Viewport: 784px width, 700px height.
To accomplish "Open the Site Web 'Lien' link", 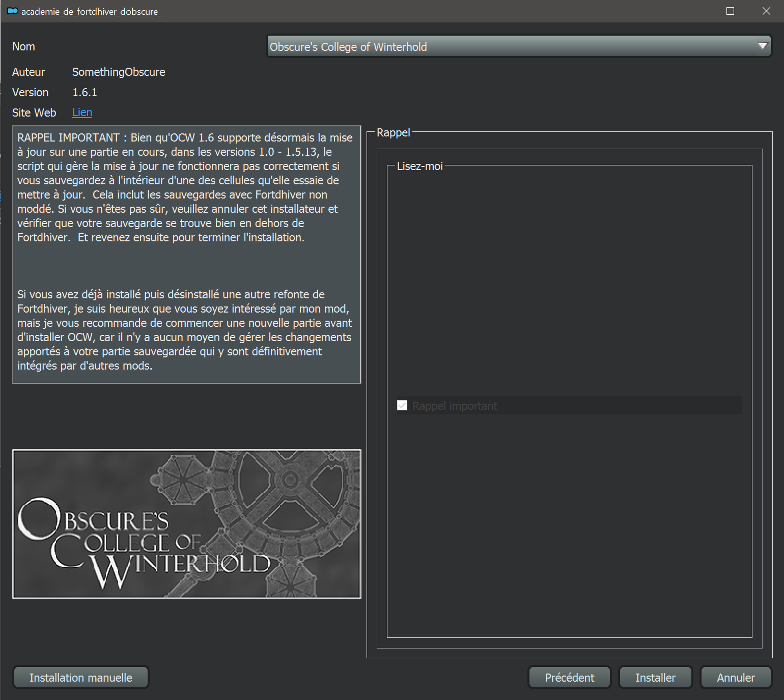I will pyautogui.click(x=82, y=113).
